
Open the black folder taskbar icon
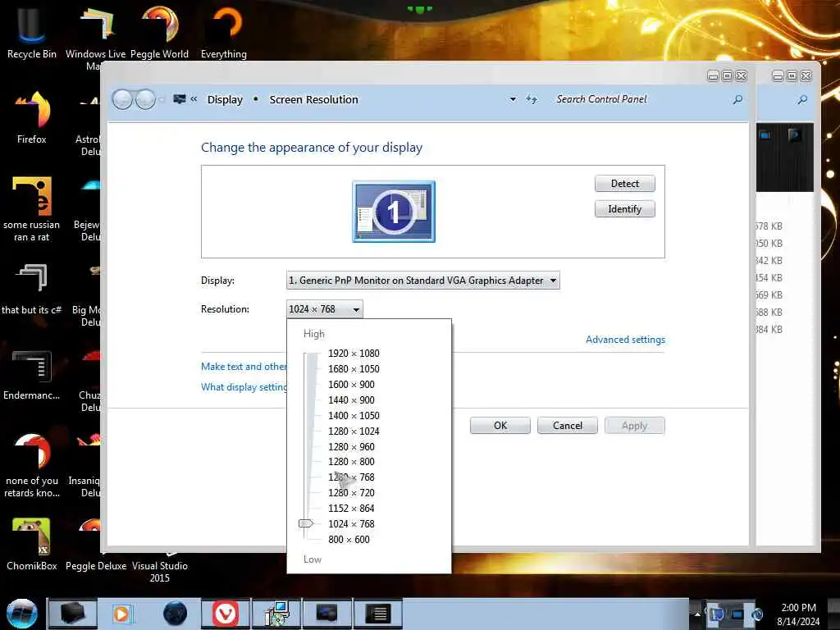click(x=73, y=614)
